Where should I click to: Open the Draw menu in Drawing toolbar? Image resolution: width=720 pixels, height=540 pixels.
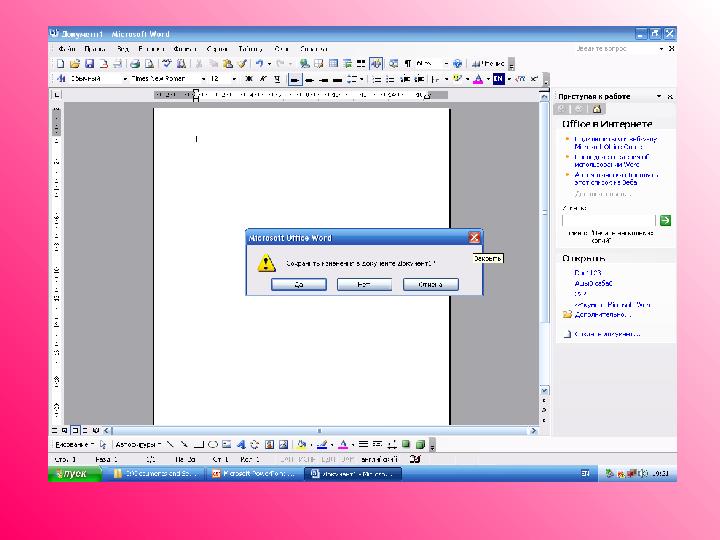coord(74,444)
